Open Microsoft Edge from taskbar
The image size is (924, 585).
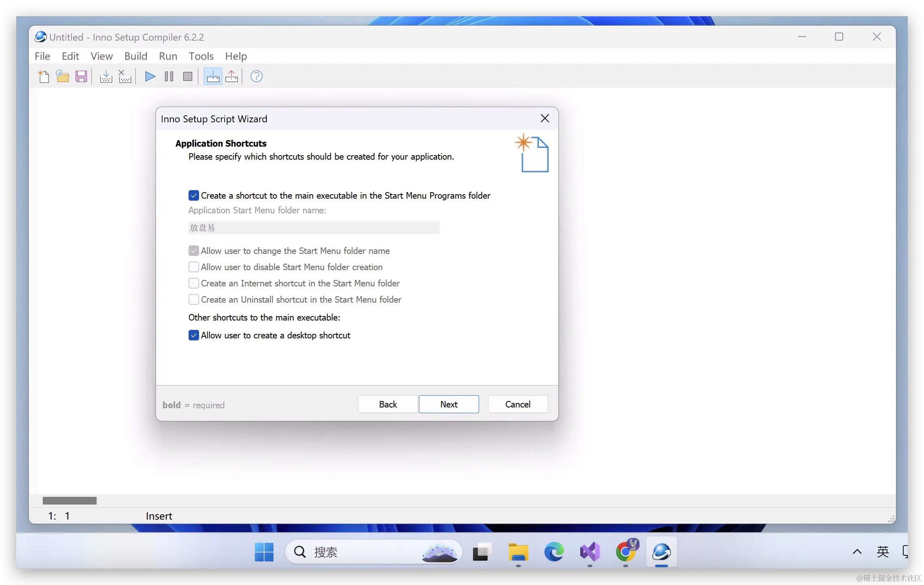[554, 552]
